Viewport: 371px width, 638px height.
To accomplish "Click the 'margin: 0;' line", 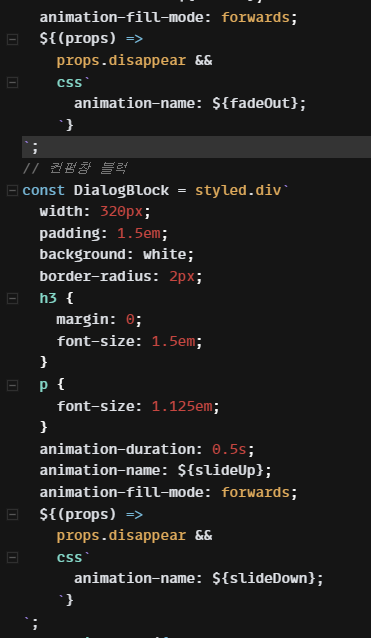I will [100, 320].
